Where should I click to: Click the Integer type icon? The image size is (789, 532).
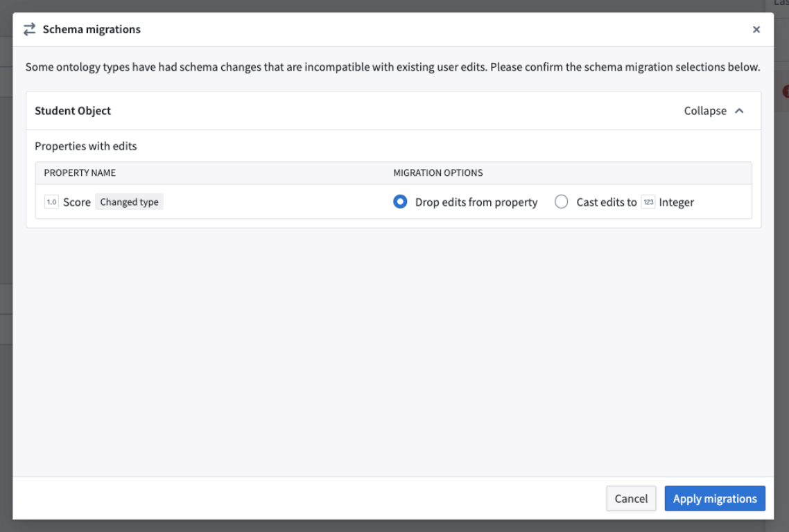coord(648,202)
